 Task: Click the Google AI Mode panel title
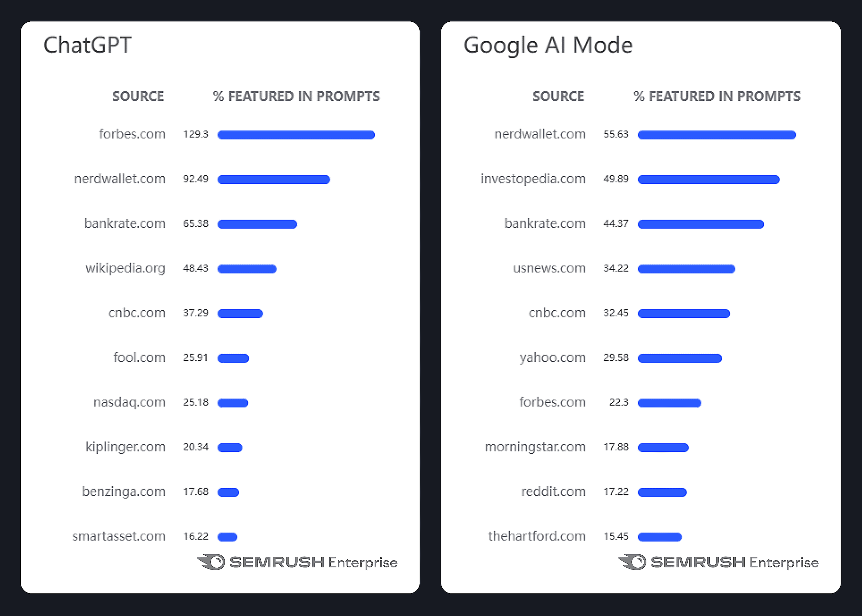(548, 45)
